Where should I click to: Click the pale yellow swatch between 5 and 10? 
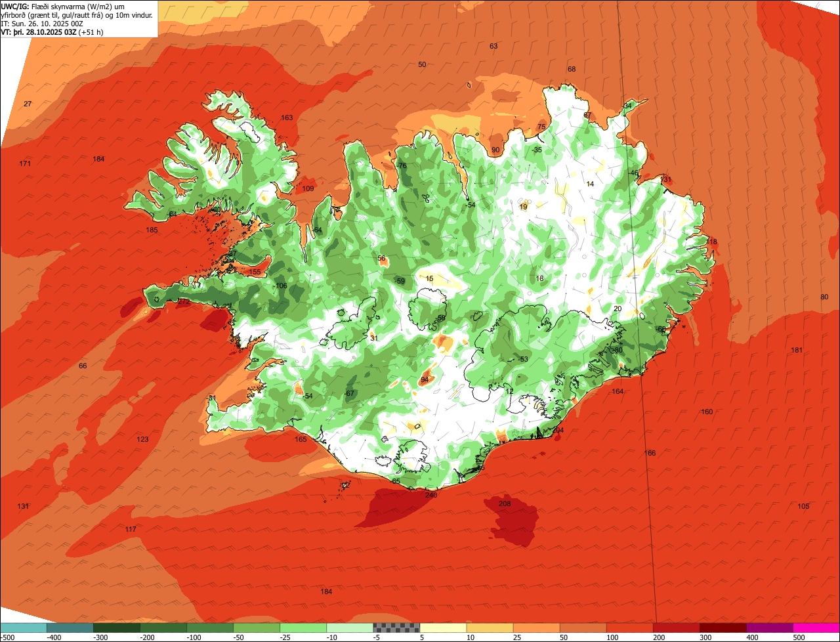point(444,628)
